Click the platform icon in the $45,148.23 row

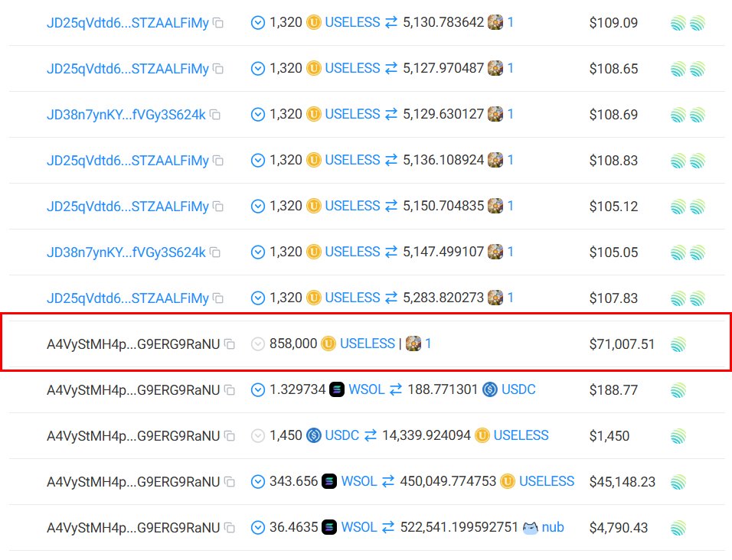click(678, 482)
